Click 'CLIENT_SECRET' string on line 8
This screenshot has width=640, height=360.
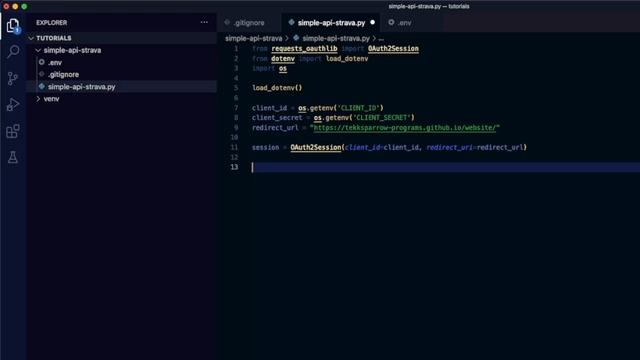pos(382,118)
